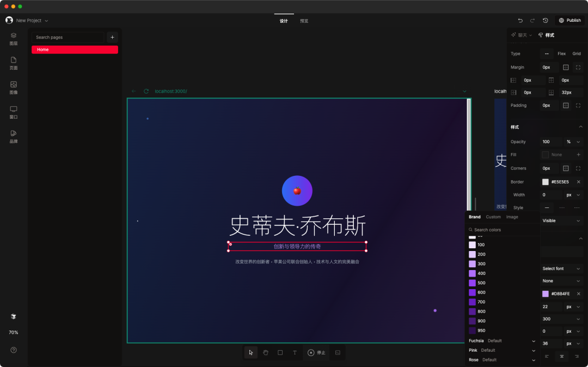
Task: Choose dotted border style
Action: [x=562, y=207]
